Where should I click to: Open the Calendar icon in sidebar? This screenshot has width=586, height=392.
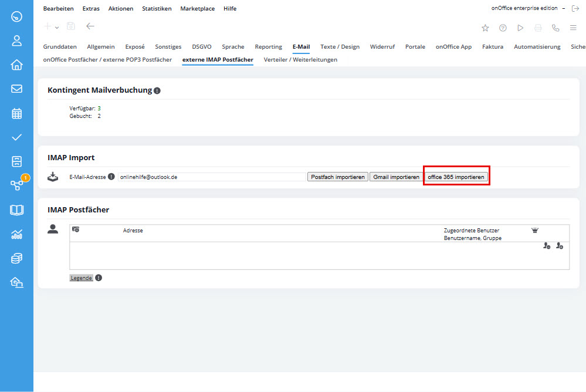[16, 113]
